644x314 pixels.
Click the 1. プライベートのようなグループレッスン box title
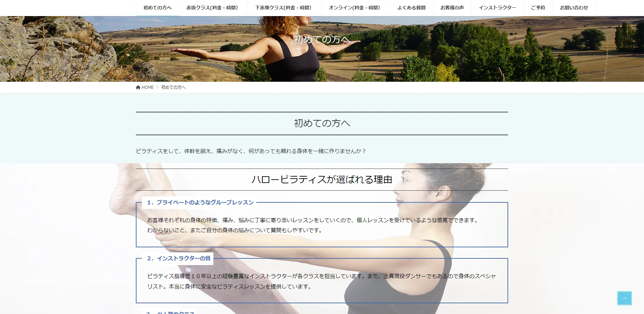tap(200, 202)
